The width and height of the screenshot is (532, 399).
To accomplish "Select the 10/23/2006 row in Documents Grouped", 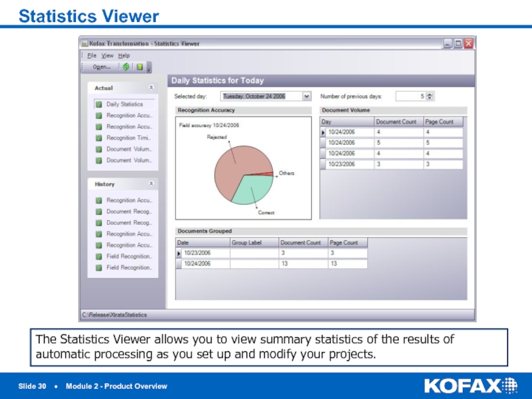I will (x=271, y=253).
